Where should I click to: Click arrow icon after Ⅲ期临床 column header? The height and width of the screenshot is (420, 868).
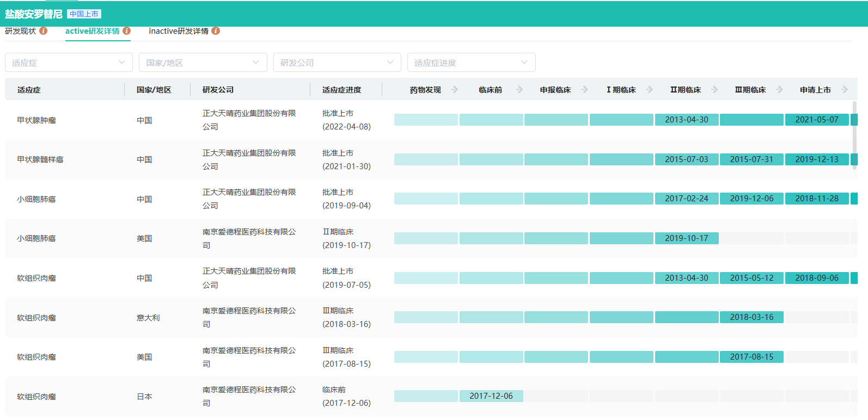(780, 90)
